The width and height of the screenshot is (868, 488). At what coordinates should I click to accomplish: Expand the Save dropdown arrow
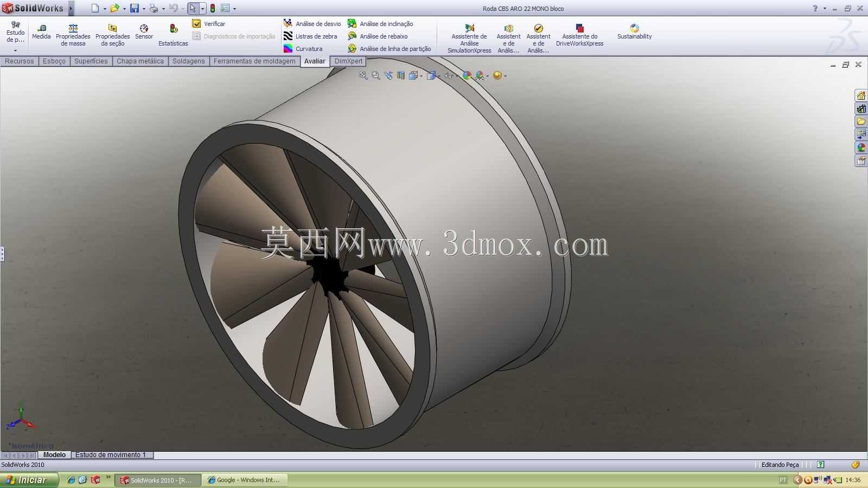144,9
